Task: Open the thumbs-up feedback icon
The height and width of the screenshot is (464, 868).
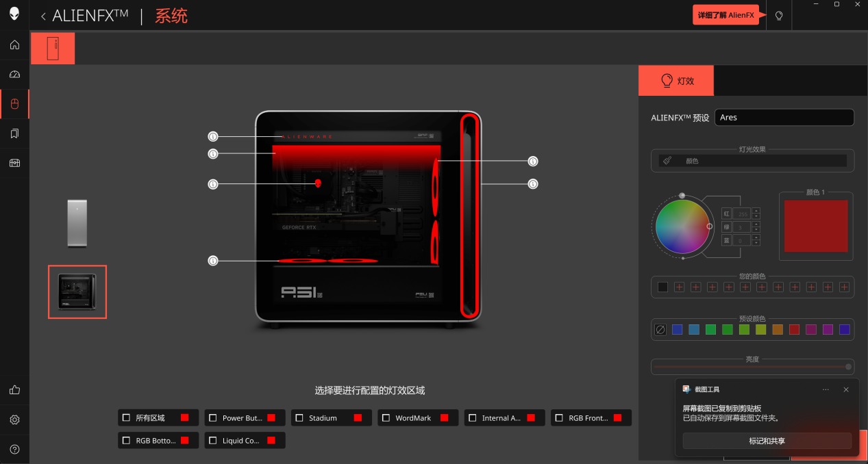Action: coord(14,390)
